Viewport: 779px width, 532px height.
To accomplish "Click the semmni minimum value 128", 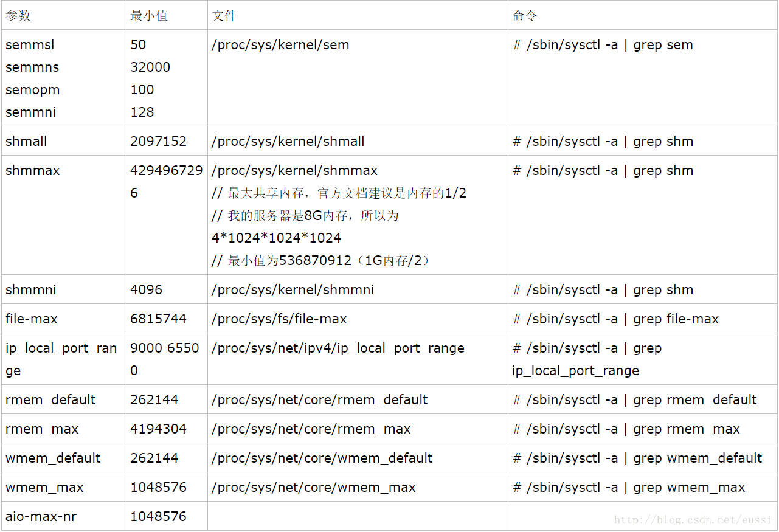I will 142,112.
